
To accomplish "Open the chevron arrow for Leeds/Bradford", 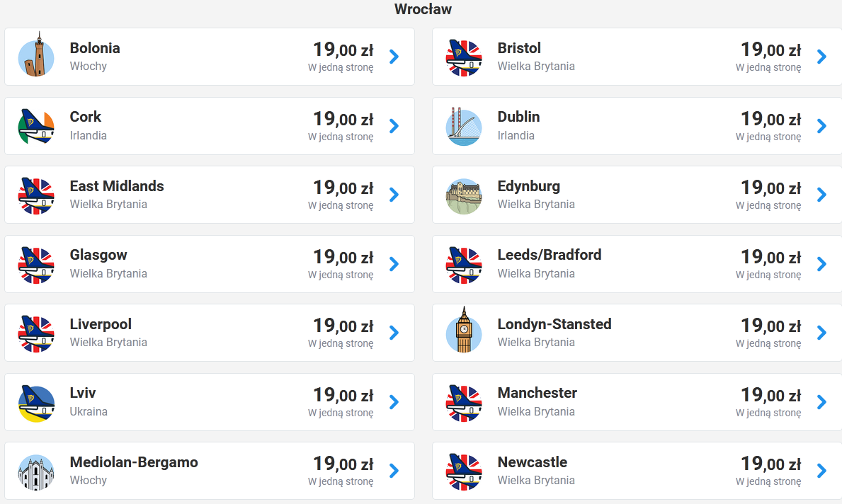I will click(x=821, y=264).
